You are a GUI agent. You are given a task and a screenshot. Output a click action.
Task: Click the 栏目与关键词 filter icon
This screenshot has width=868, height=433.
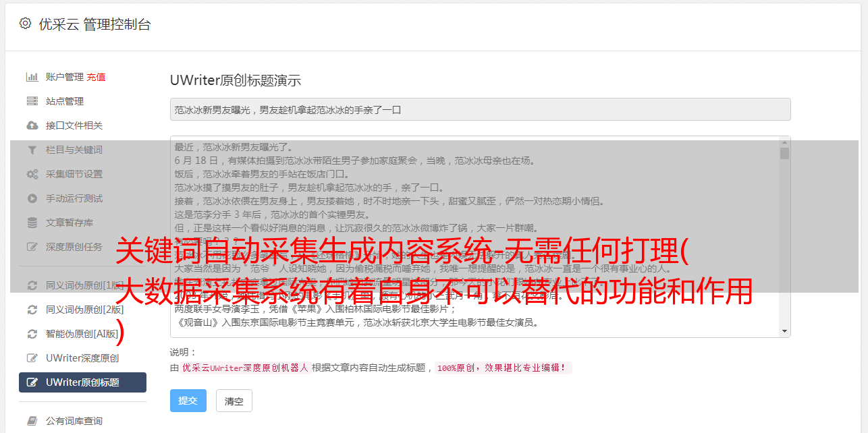coord(32,150)
